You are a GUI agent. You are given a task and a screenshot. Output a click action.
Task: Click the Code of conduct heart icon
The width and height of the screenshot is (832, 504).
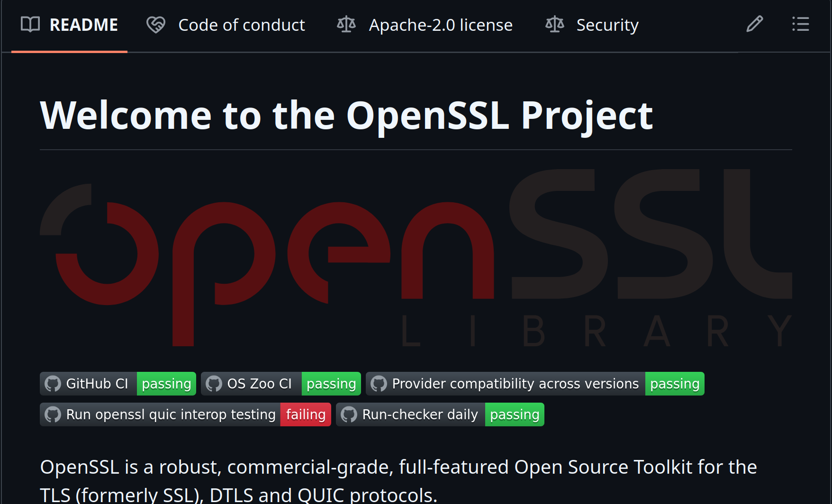pyautogui.click(x=156, y=25)
